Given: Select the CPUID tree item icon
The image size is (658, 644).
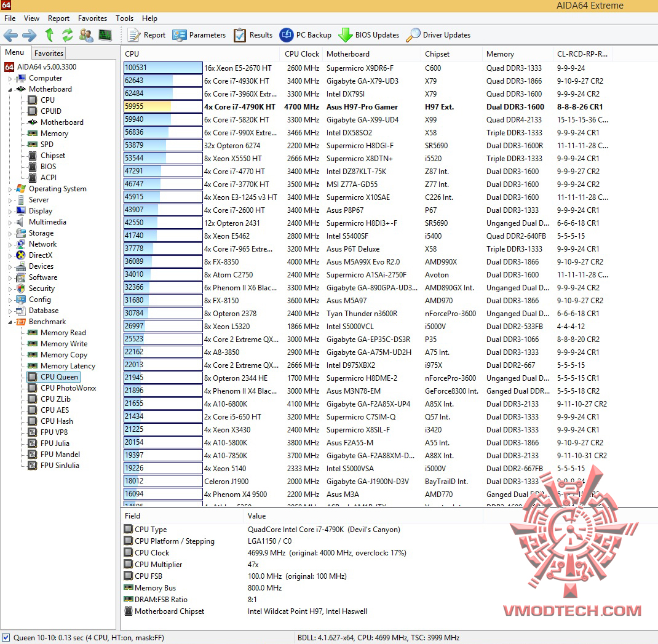Looking at the screenshot, I should coord(33,111).
